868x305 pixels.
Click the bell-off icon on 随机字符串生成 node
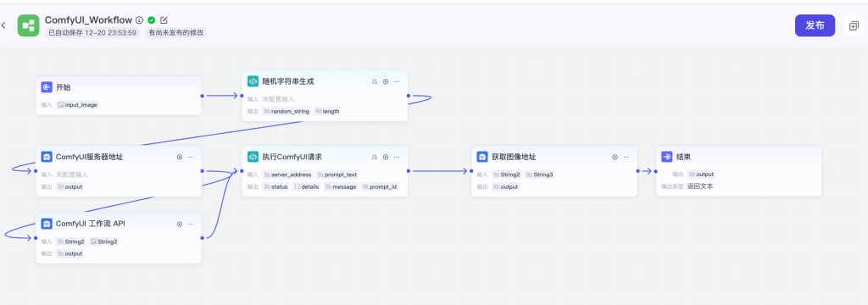374,81
